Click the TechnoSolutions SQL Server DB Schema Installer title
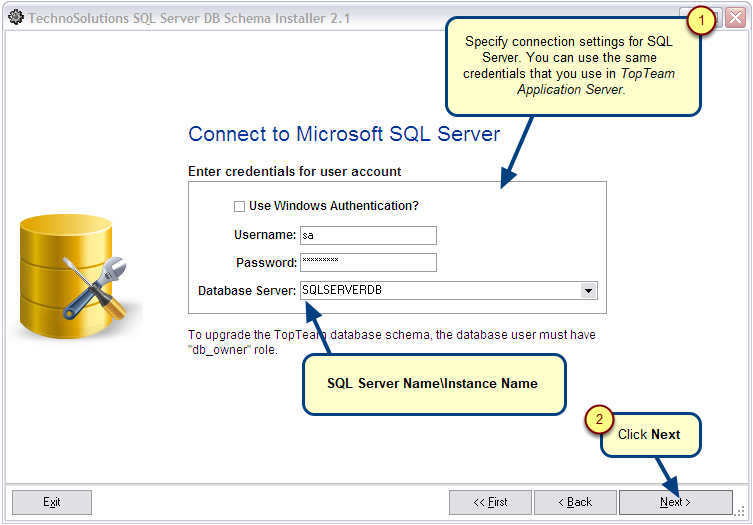 (x=189, y=18)
